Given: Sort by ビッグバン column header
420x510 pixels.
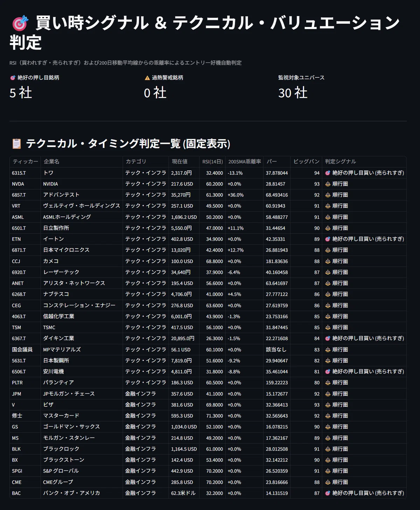Looking at the screenshot, I should tap(306, 162).
